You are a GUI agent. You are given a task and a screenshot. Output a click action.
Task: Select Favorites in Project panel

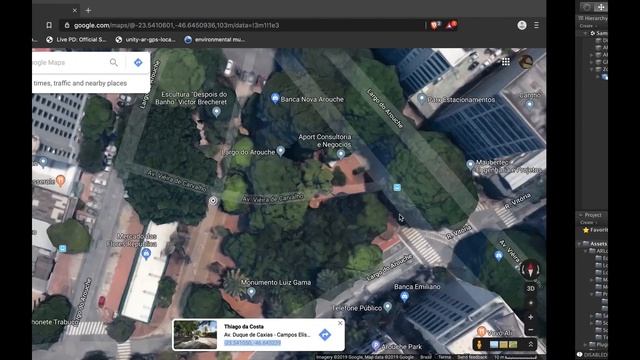pos(595,230)
